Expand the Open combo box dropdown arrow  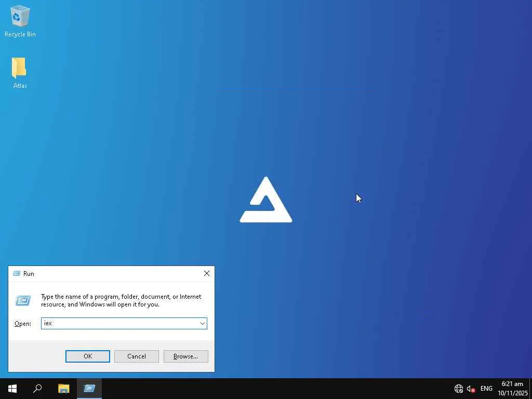pyautogui.click(x=203, y=323)
